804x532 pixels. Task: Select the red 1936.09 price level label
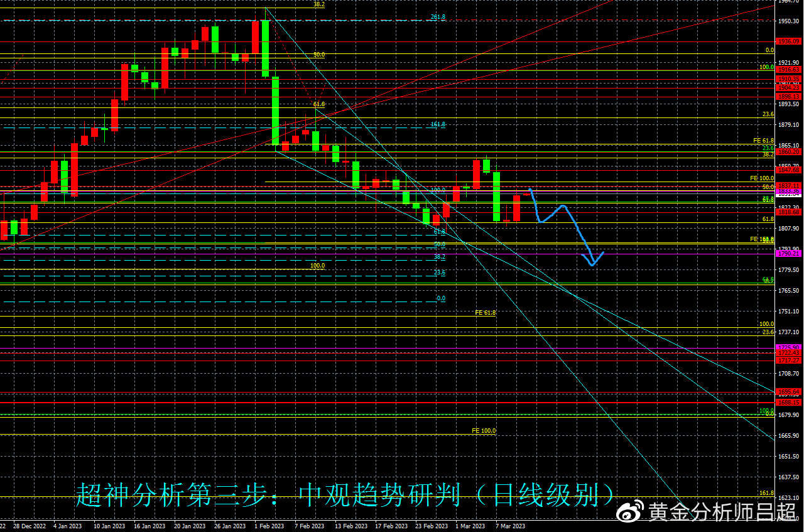click(x=788, y=41)
